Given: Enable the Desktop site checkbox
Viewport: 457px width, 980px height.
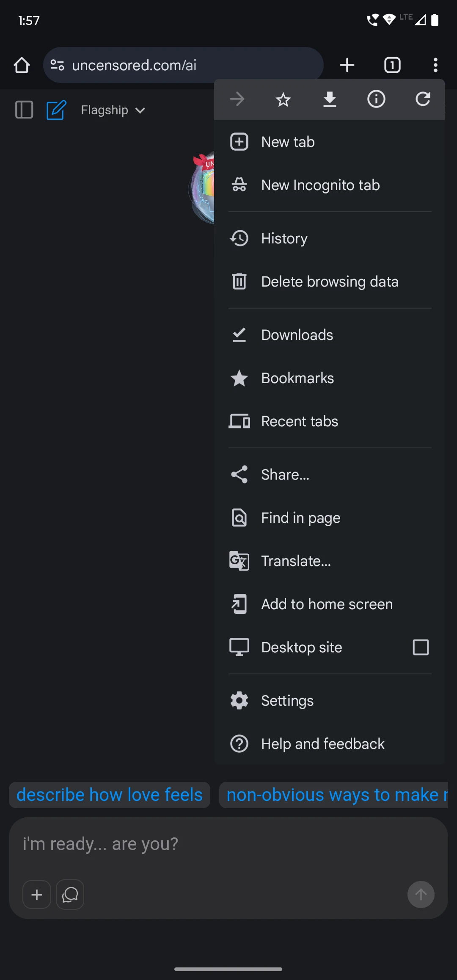Looking at the screenshot, I should pyautogui.click(x=420, y=647).
